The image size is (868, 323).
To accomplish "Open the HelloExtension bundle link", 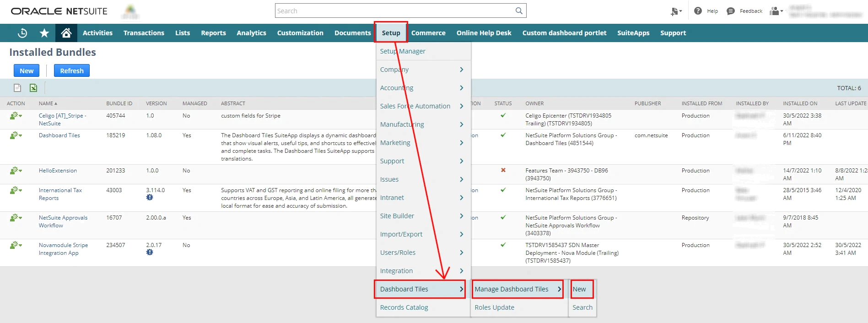I will [58, 171].
